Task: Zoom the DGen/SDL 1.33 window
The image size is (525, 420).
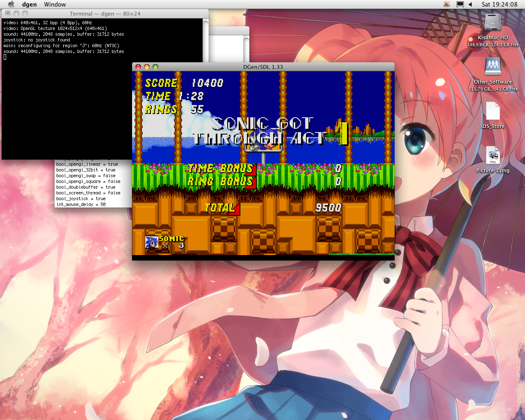Action: click(155, 67)
